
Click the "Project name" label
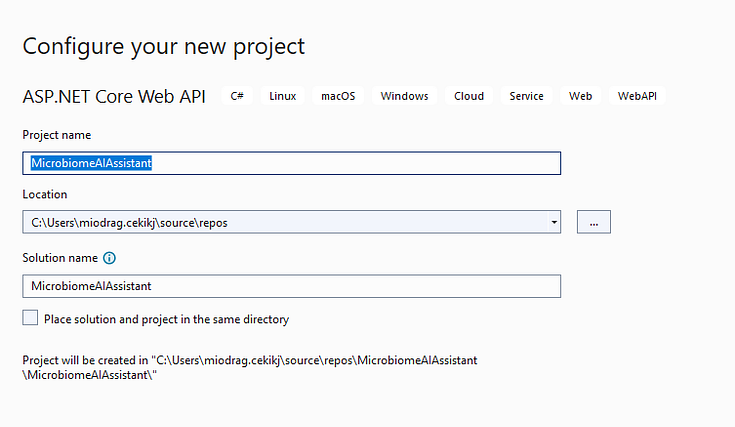click(x=56, y=135)
